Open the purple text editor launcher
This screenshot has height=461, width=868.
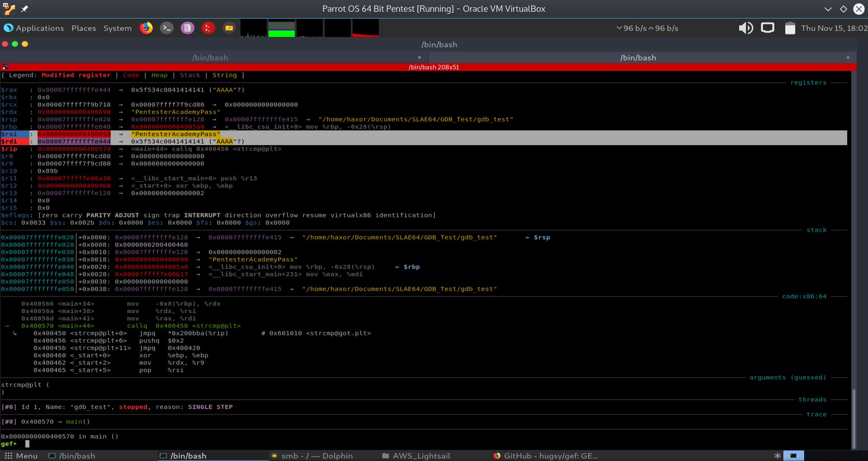tap(187, 28)
